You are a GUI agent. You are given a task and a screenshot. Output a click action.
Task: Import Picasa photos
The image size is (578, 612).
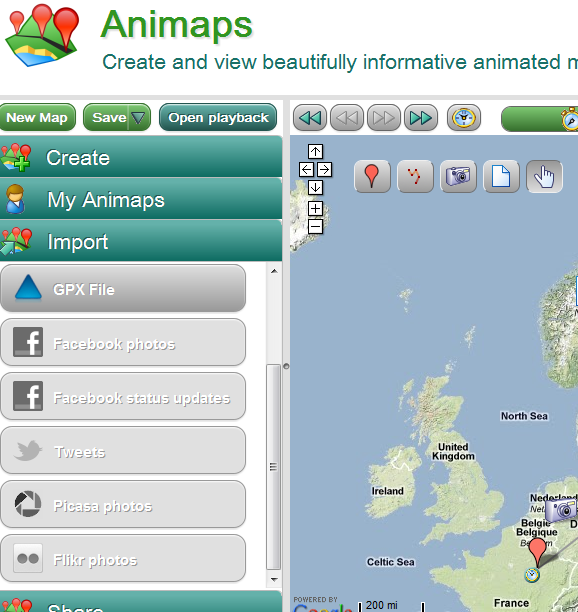tap(123, 504)
